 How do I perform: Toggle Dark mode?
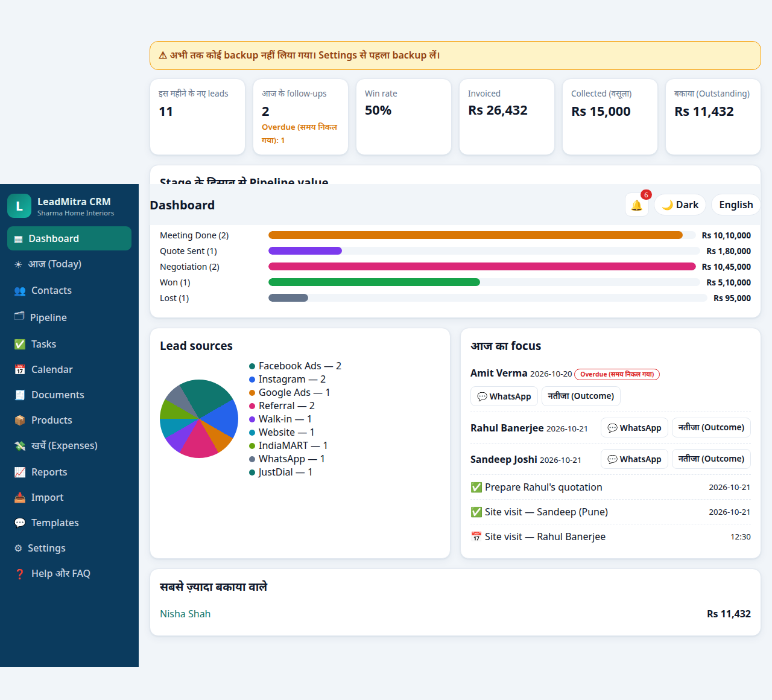(x=680, y=205)
